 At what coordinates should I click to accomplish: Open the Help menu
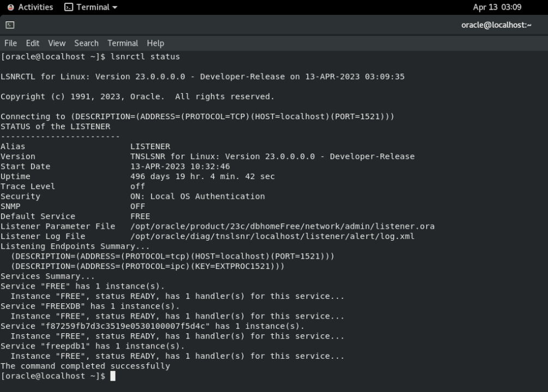point(156,43)
